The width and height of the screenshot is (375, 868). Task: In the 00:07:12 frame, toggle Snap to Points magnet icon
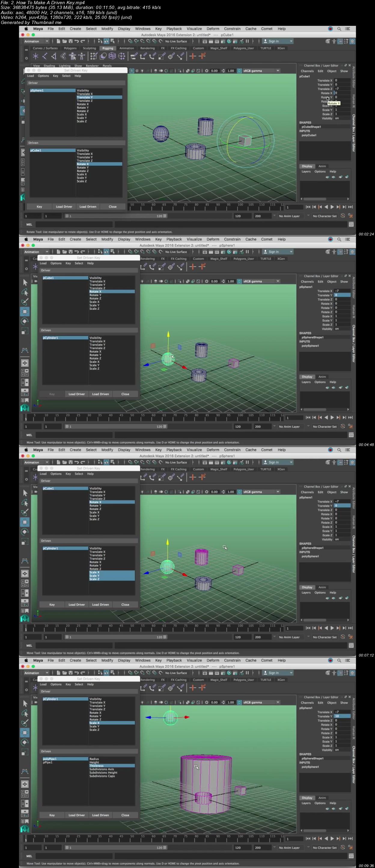(142, 463)
